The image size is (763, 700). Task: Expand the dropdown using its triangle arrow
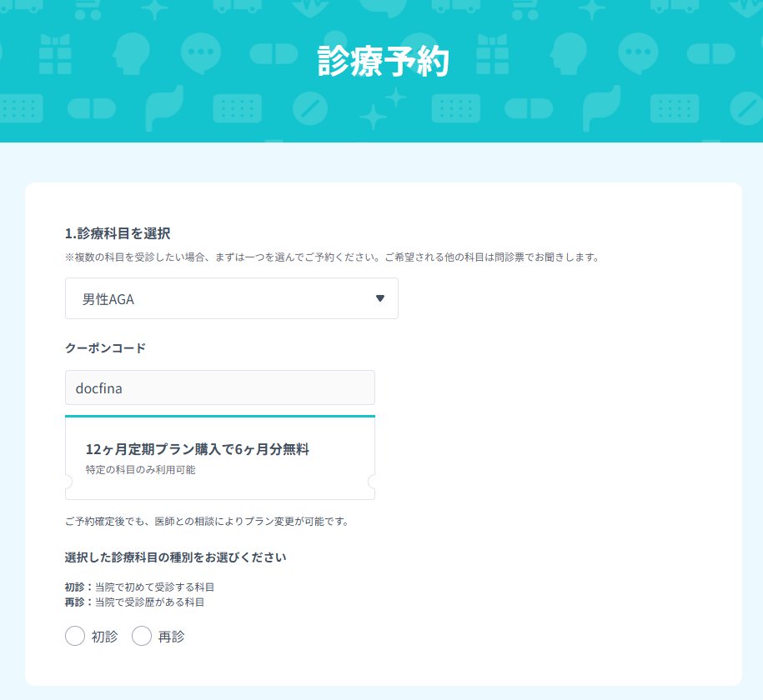(x=380, y=298)
